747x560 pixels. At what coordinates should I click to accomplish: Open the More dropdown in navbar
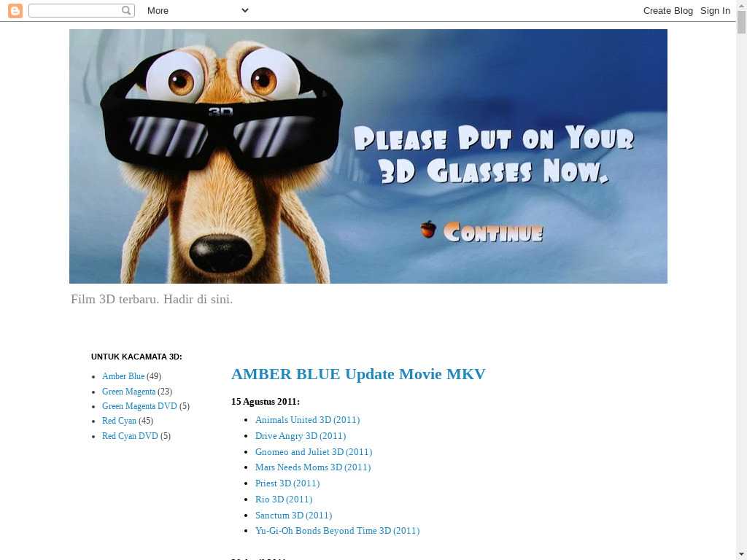(x=198, y=10)
